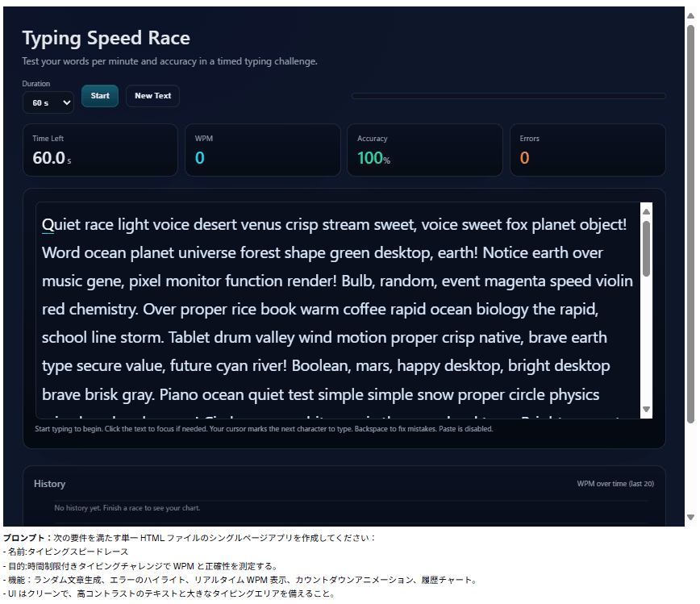Click typing area scrollbar up arrow
Screen dimensions: 700x604
pos(646,211)
